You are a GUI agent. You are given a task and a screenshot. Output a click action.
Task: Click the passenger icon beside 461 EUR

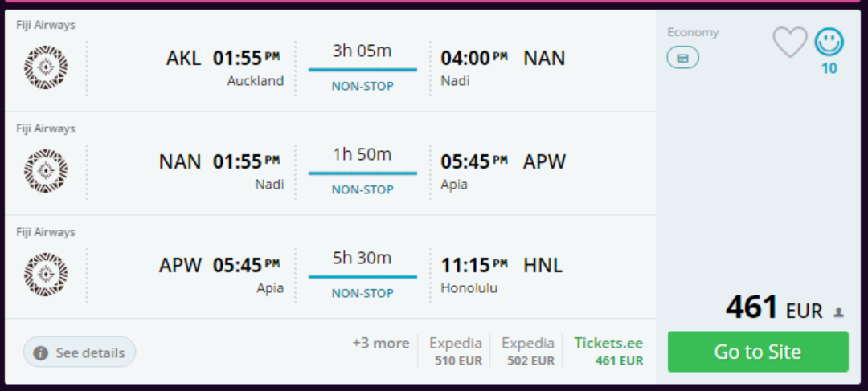coord(838,312)
